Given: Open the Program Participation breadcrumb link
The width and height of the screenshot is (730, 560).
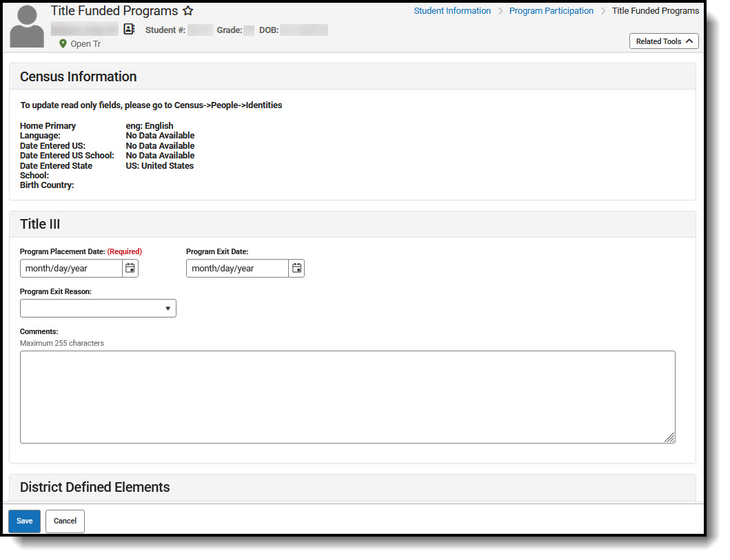Looking at the screenshot, I should click(x=551, y=10).
